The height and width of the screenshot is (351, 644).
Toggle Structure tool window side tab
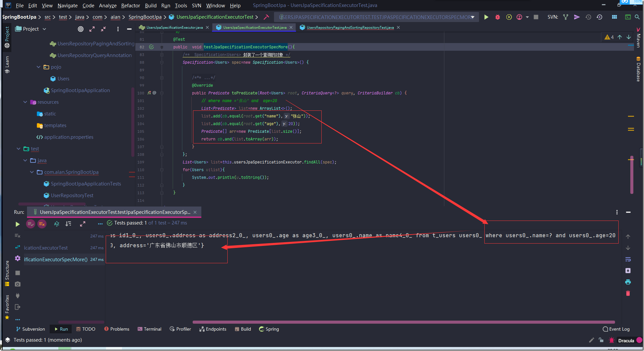click(7, 274)
